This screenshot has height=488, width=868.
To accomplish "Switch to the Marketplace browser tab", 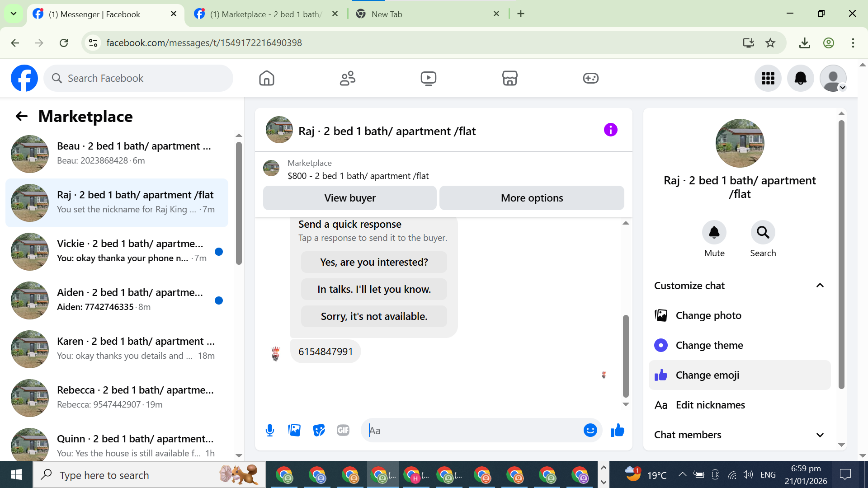I will pyautogui.click(x=265, y=14).
